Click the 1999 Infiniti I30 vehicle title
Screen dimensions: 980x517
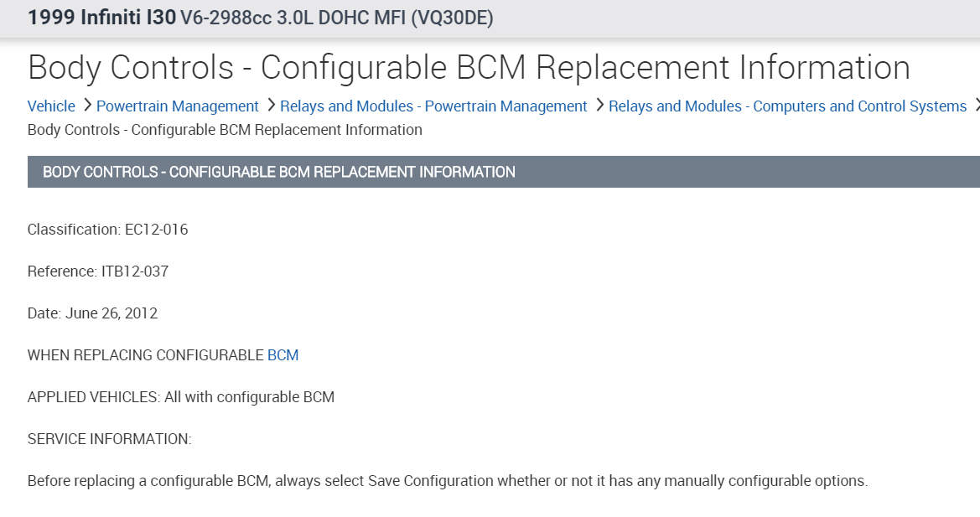point(101,18)
